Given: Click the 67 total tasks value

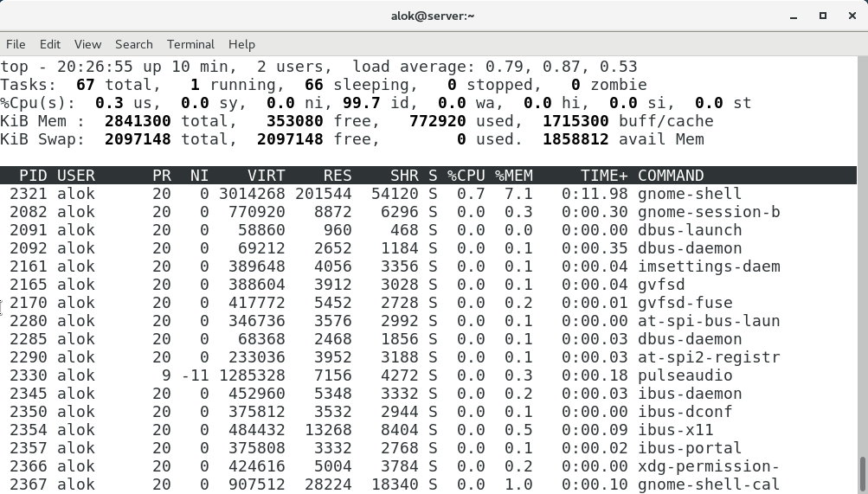Looking at the screenshot, I should click(86, 85).
